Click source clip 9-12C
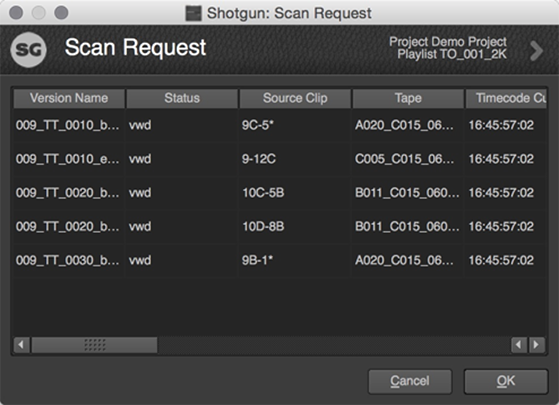Viewport: 559px width, 405px height. pyautogui.click(x=259, y=159)
